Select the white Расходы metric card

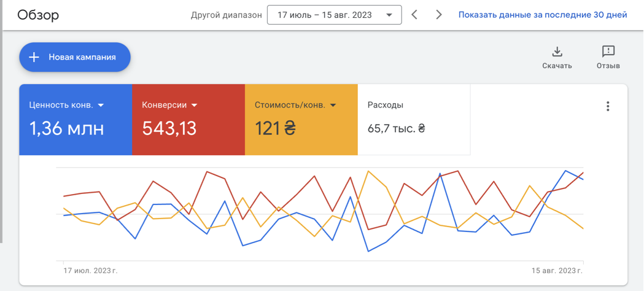(x=414, y=120)
